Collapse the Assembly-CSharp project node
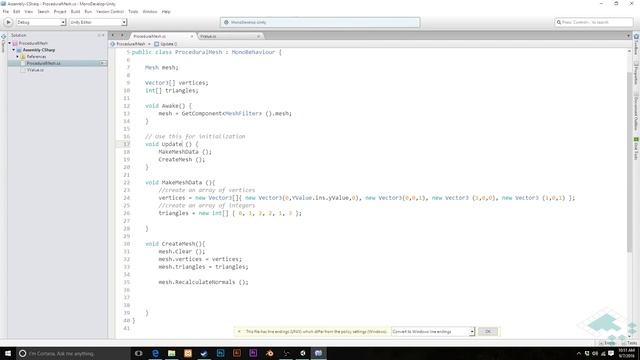The height and width of the screenshot is (360, 640). (13, 50)
